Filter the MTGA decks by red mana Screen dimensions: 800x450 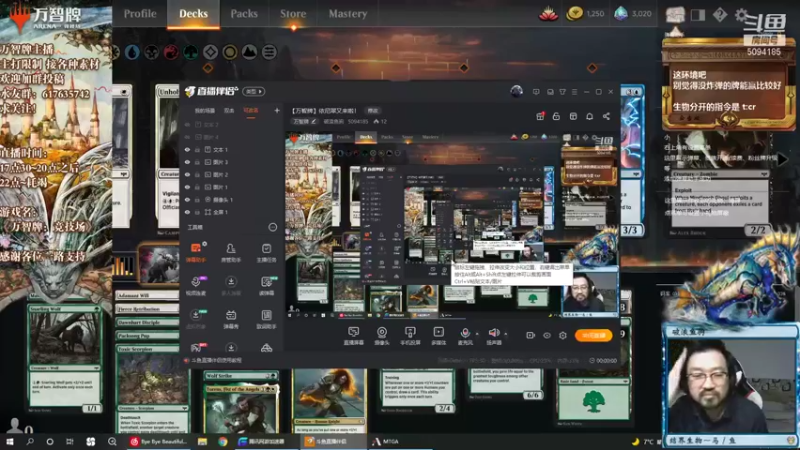(171, 52)
